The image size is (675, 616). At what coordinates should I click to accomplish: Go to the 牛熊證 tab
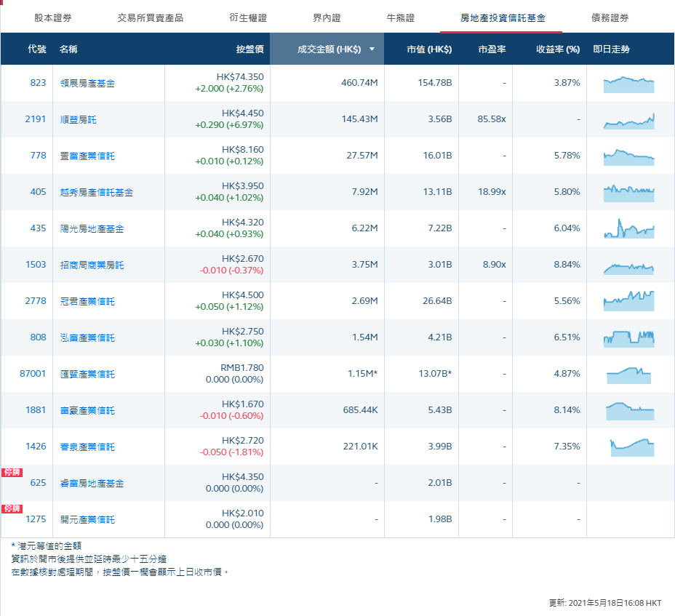point(400,17)
